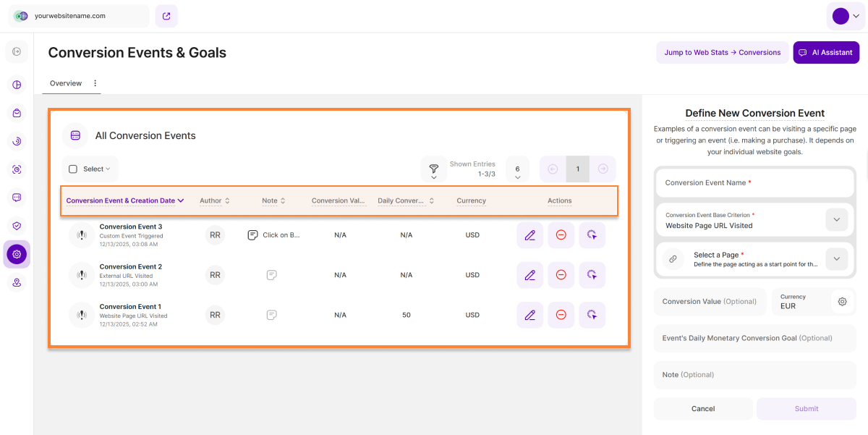Expand the Select a Page dropdown
The height and width of the screenshot is (435, 868).
pos(836,259)
